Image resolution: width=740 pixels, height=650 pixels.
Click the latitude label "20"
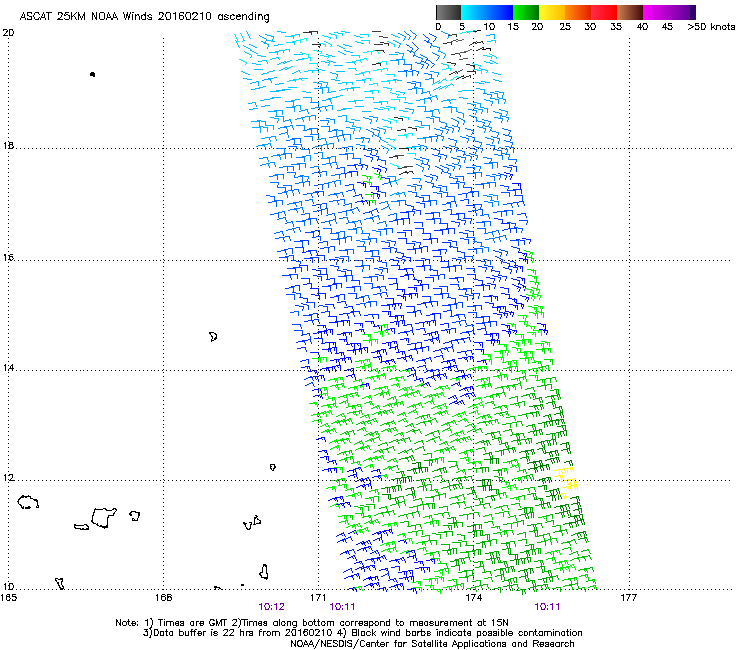pos(8,33)
